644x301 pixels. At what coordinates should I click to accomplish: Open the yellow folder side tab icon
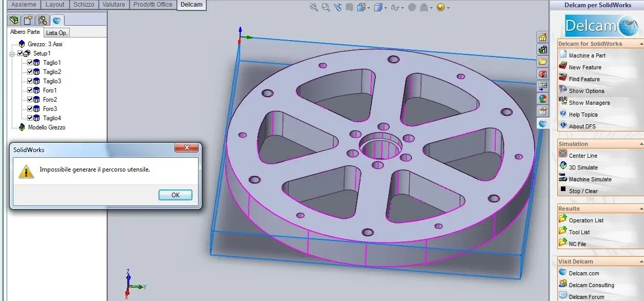[542, 62]
